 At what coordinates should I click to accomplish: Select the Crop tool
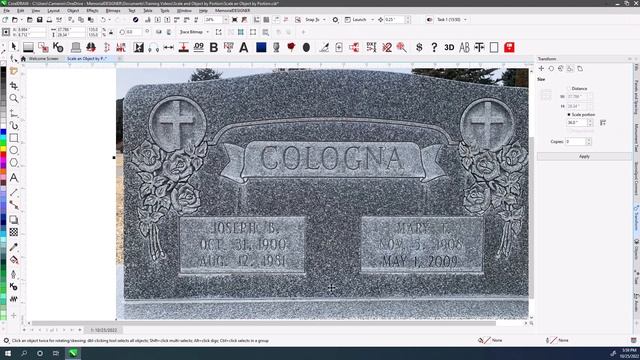click(14, 86)
